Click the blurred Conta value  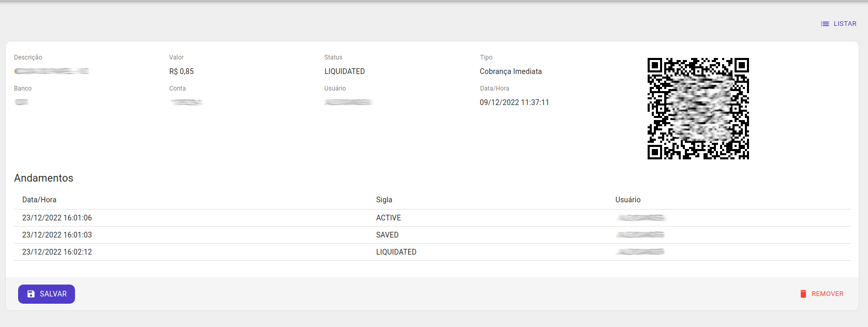tap(186, 102)
